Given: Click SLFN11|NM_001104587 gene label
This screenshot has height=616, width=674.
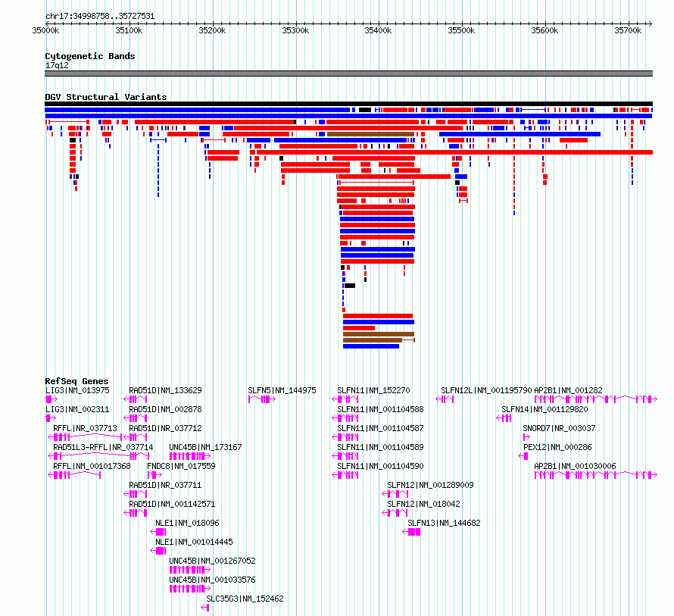Looking at the screenshot, I should 380,428.
